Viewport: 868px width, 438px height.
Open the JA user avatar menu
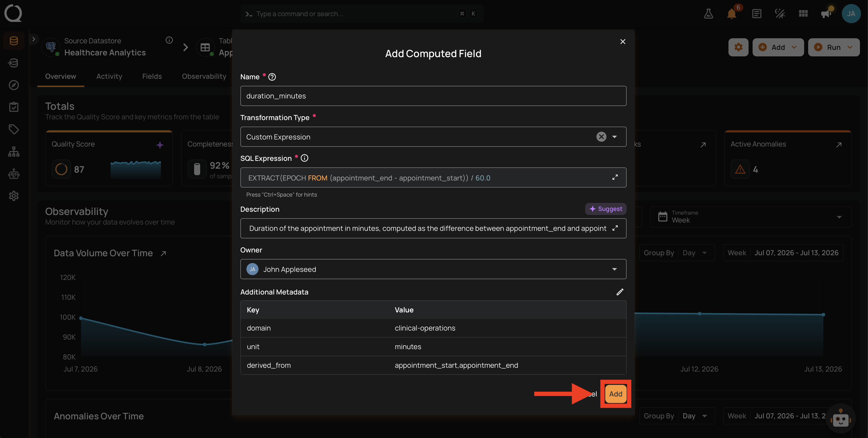[x=851, y=14]
